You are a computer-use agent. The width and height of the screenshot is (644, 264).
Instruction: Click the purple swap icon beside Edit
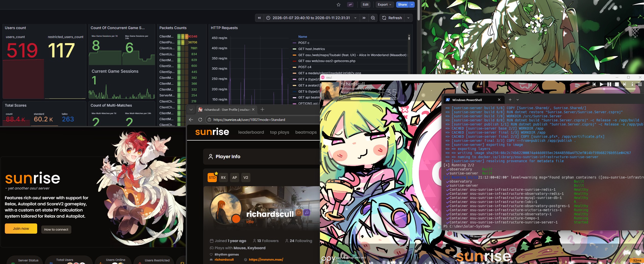click(350, 5)
